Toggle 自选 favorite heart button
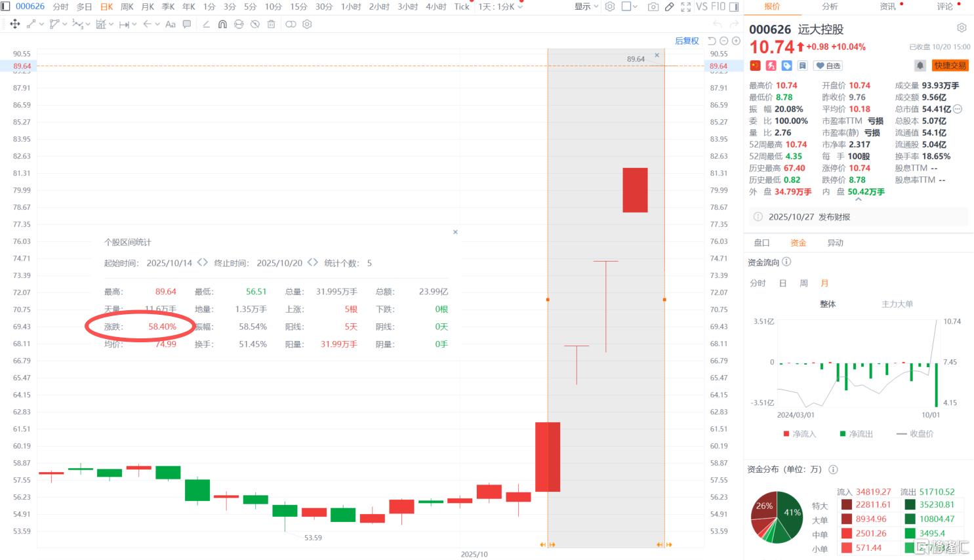The width and height of the screenshot is (974, 560). coord(828,66)
